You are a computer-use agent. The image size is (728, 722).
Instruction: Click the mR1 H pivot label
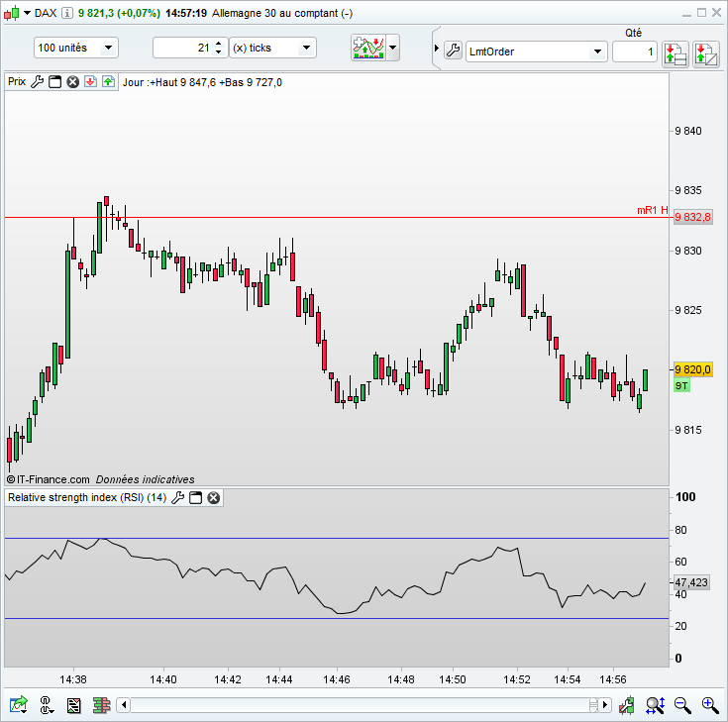point(653,210)
